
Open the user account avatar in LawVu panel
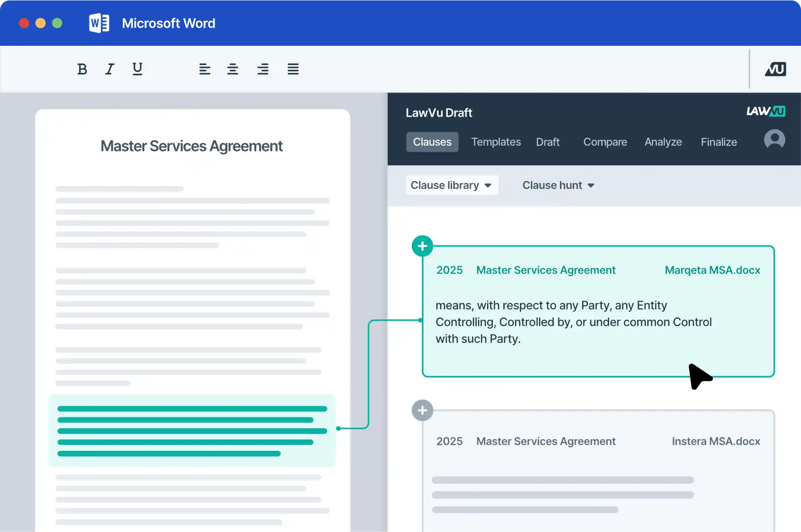click(x=774, y=139)
